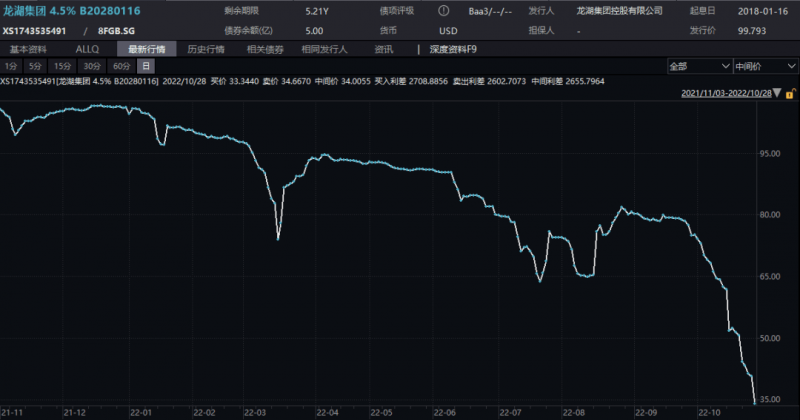Show the 相同发行人 tab

pos(326,48)
